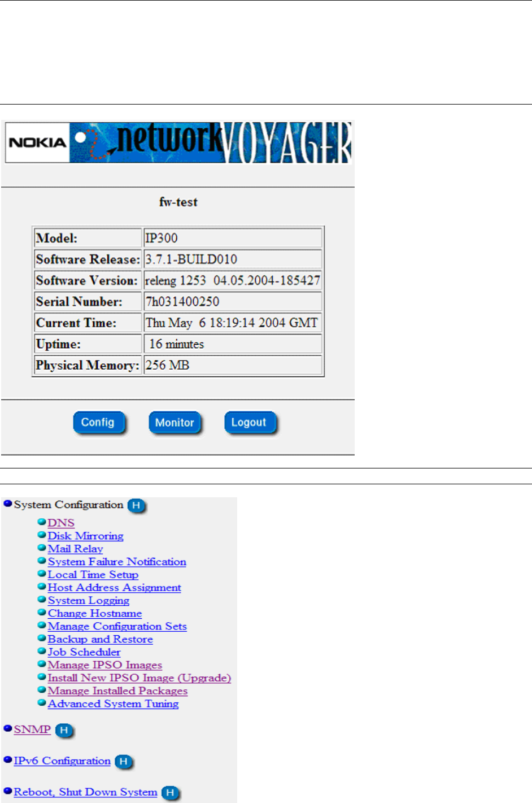
Task: Click the Model value IP300
Action: [x=162, y=238]
